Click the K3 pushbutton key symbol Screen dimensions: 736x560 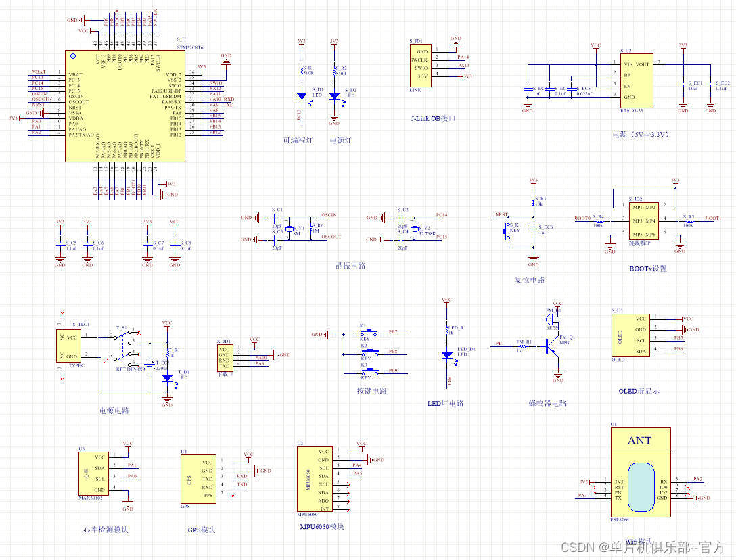coord(369,371)
